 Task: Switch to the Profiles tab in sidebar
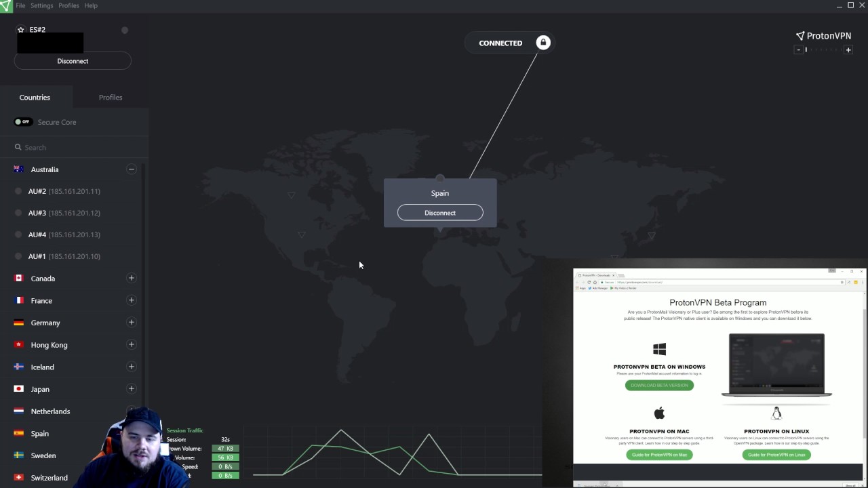coord(111,97)
